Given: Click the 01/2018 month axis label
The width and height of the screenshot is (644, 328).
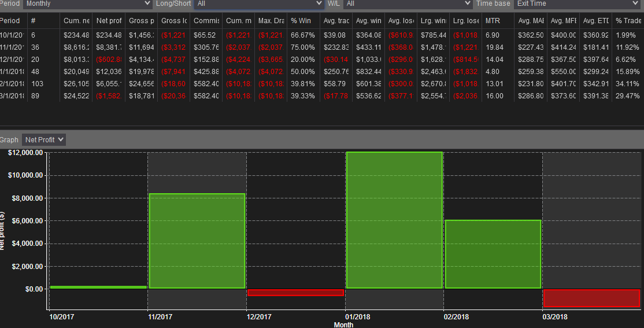Looking at the screenshot, I should pyautogui.click(x=357, y=317).
